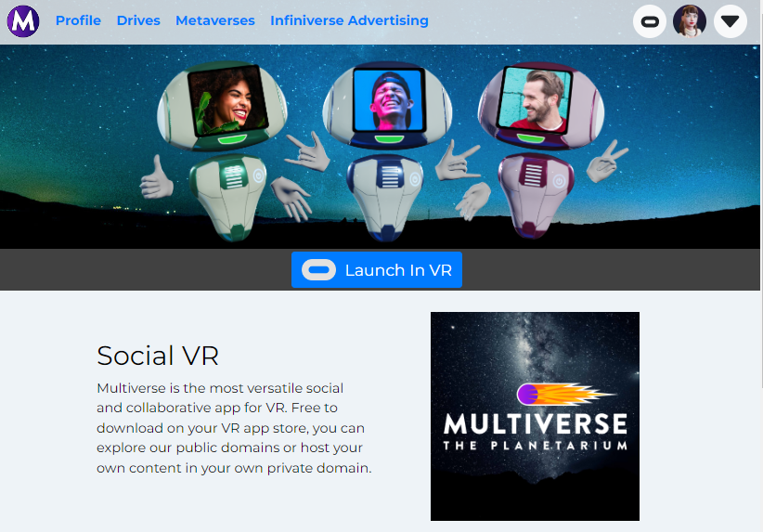The width and height of the screenshot is (763, 532).
Task: Click the paragraph starting "Multiverse is the most versatile"
Action: point(234,428)
